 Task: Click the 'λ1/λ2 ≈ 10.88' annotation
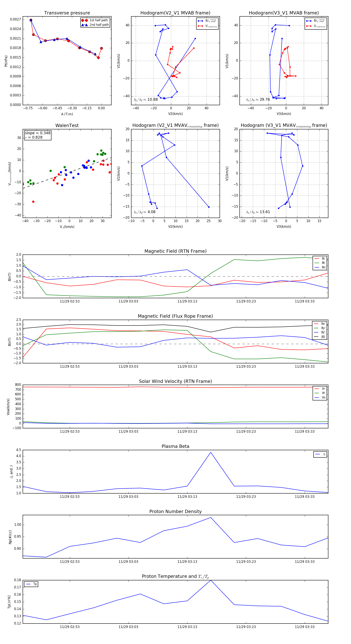point(146,100)
